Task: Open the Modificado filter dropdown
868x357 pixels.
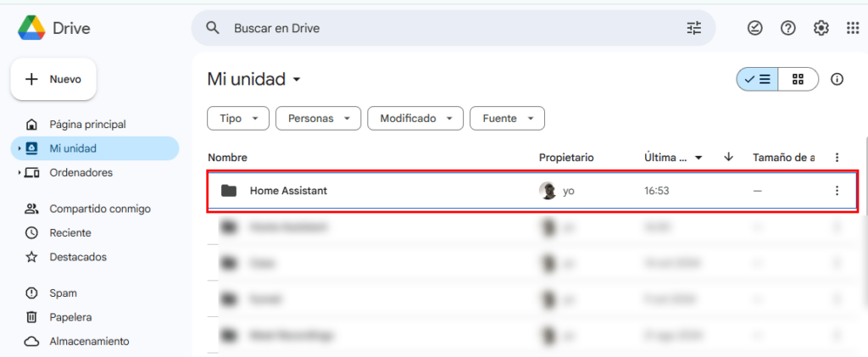Action: pyautogui.click(x=415, y=119)
